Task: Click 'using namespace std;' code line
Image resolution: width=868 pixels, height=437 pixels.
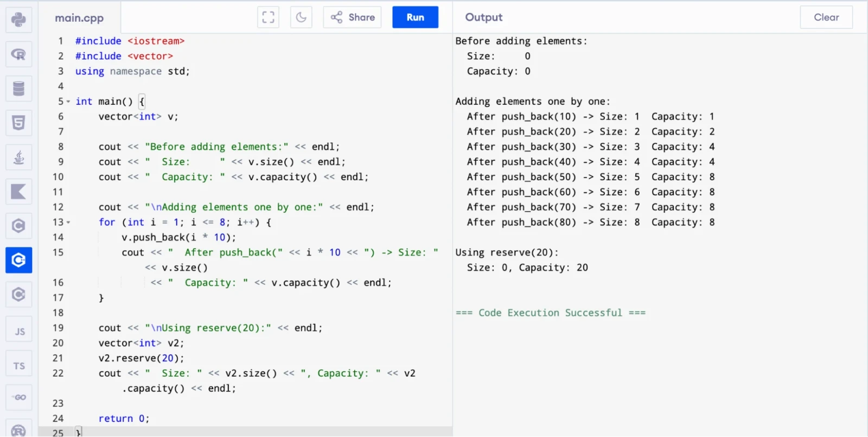Action: [132, 72]
